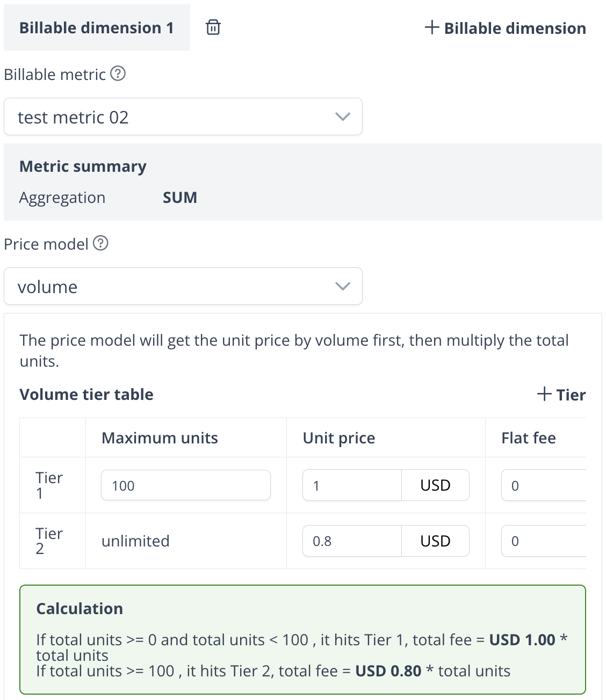Screen dimensions: 606x700
Task: Click the Tier 2 unlimited maximum units cell
Action: point(135,541)
